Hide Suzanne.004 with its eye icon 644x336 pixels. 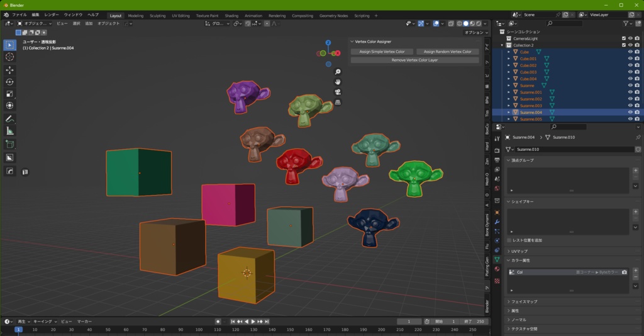click(630, 112)
